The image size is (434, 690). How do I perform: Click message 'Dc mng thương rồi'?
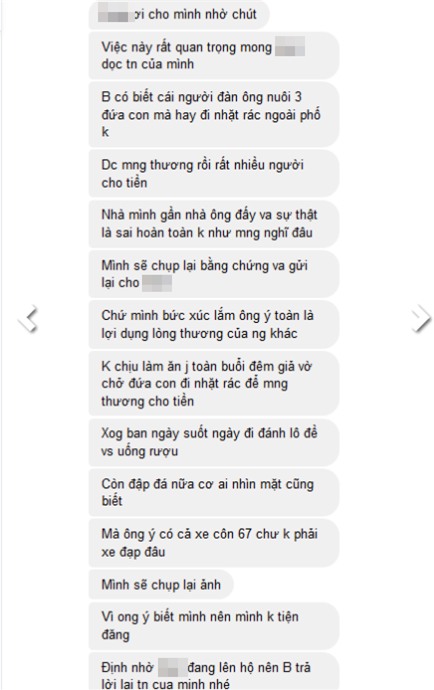coord(213,173)
